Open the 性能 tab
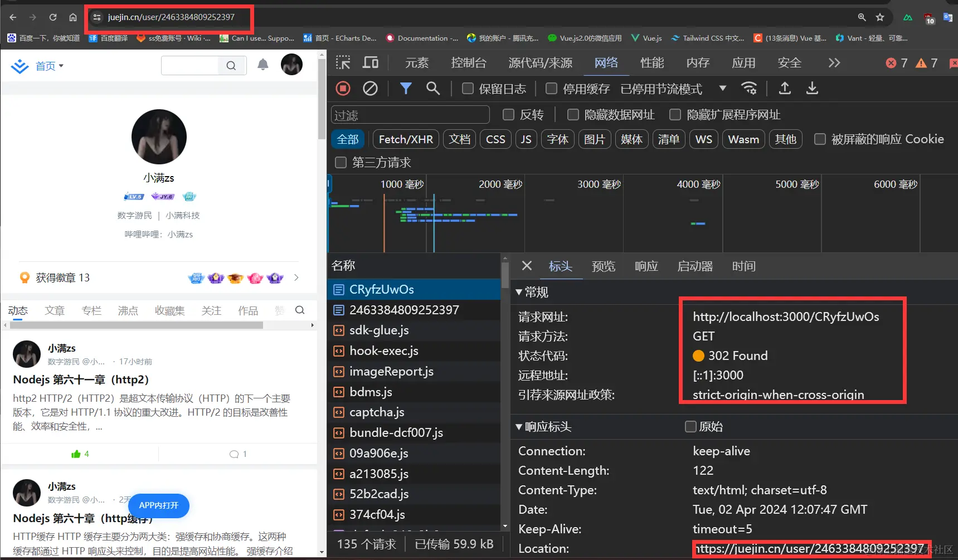This screenshot has width=958, height=560. click(652, 63)
